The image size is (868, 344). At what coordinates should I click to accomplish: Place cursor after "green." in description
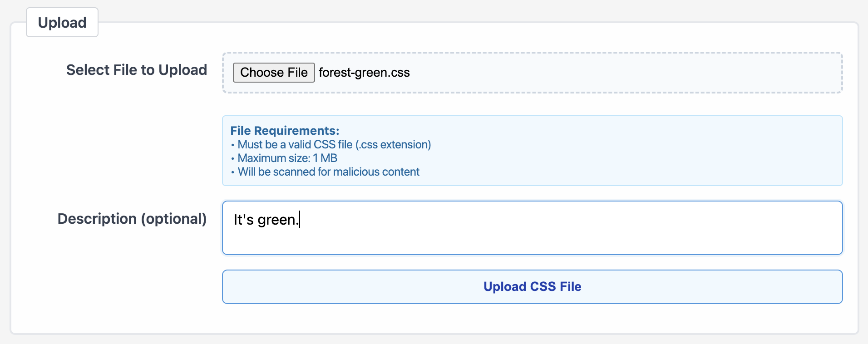(300, 220)
